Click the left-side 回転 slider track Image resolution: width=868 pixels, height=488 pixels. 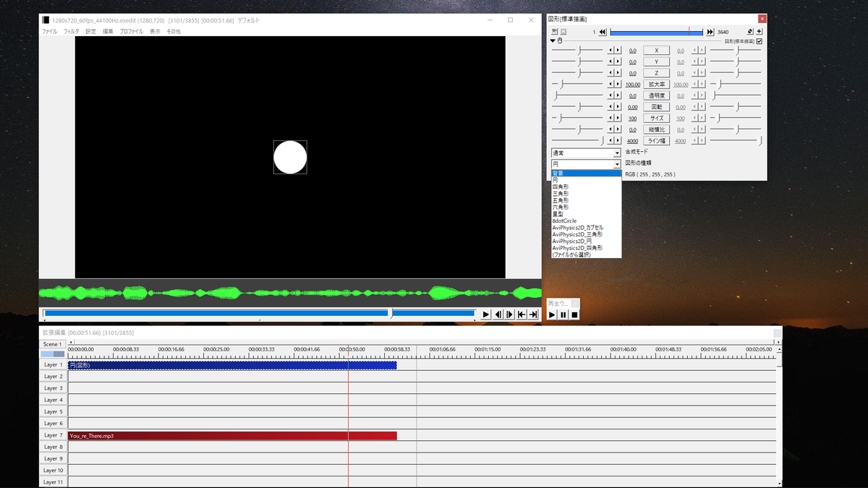coord(577,107)
